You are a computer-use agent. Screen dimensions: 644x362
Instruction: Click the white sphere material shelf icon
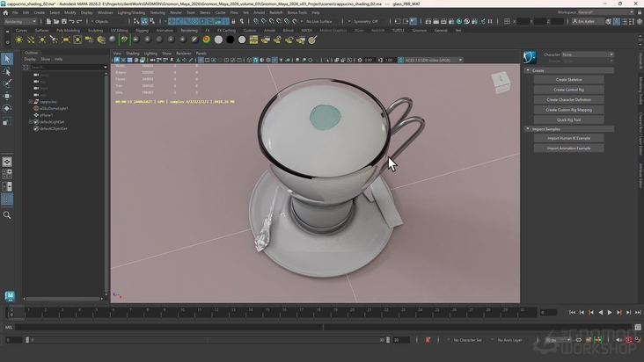pos(219,39)
